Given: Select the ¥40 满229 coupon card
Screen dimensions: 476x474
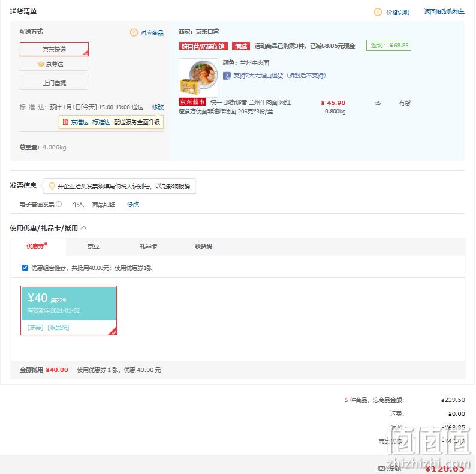Looking at the screenshot, I should pos(68,311).
